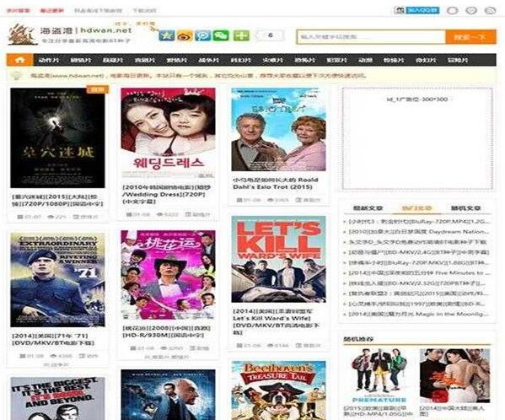Screen dimensions: 505x420
Task: Open more share options with the green plus icon
Action: (241, 35)
